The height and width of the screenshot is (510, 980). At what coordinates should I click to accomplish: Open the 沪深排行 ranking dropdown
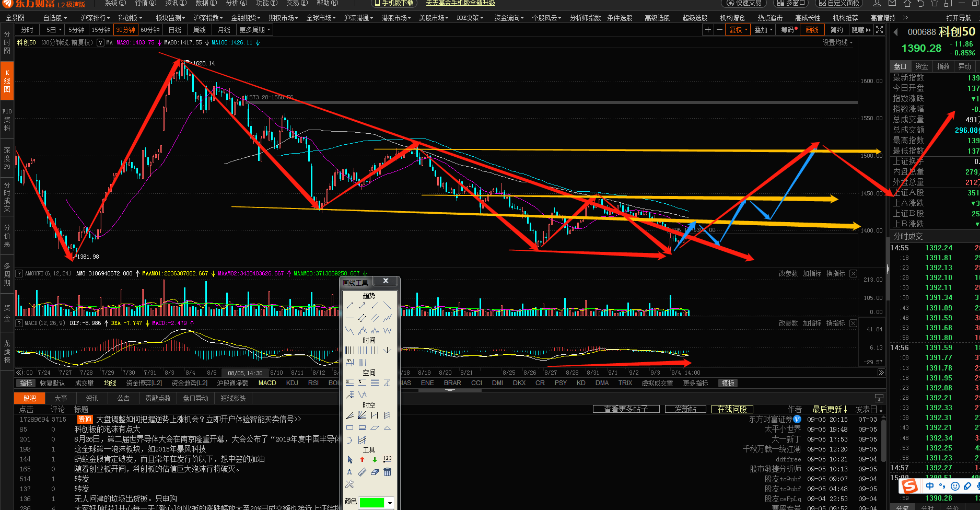[x=95, y=18]
